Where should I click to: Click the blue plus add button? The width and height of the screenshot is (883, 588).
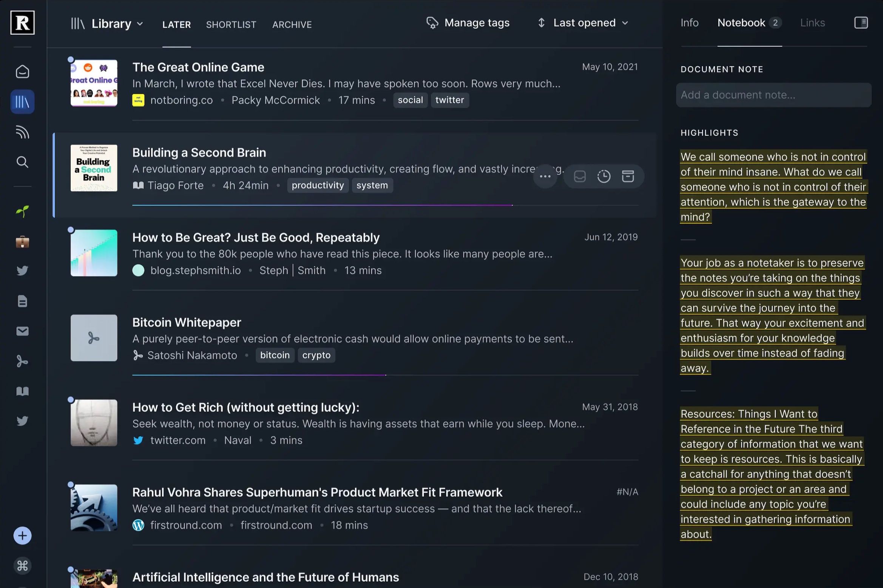click(22, 536)
